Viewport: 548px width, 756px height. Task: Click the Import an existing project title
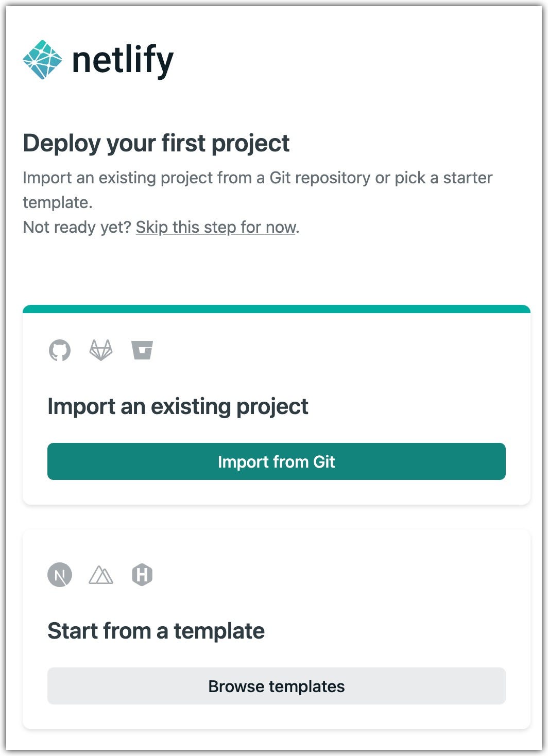(178, 406)
